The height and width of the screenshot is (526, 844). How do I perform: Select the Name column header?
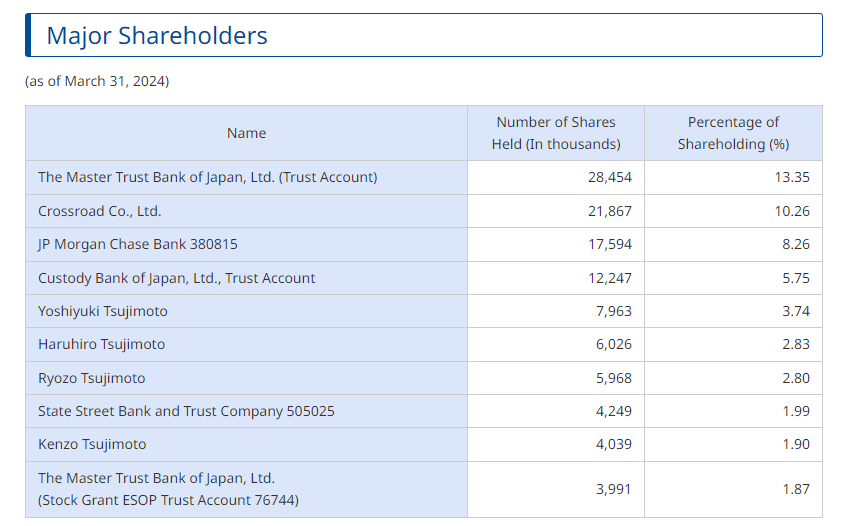pyautogui.click(x=247, y=133)
